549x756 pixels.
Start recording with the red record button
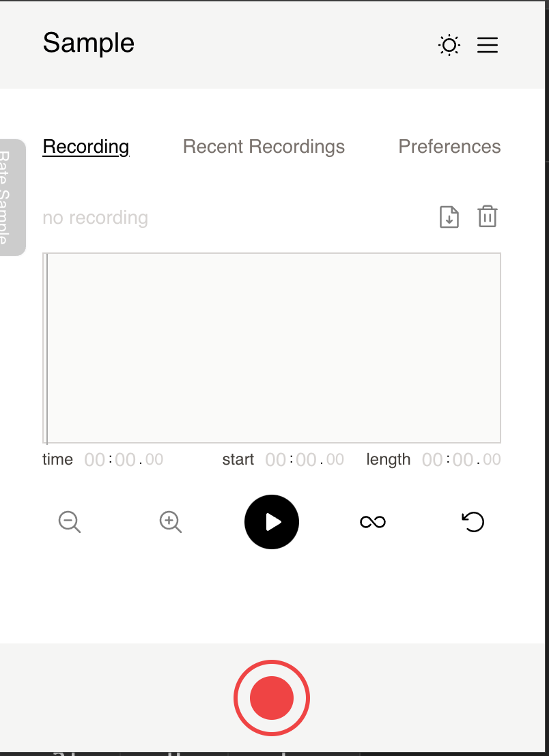tap(271, 697)
